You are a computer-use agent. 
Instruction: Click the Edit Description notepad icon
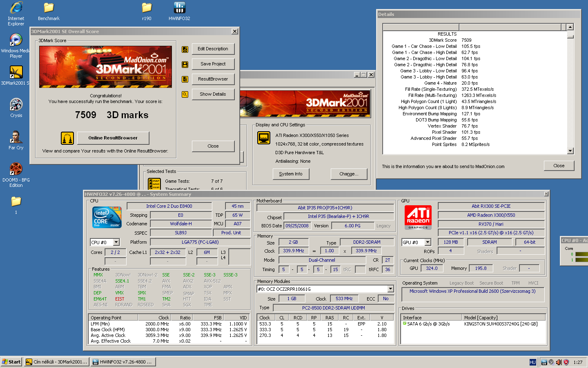point(185,49)
